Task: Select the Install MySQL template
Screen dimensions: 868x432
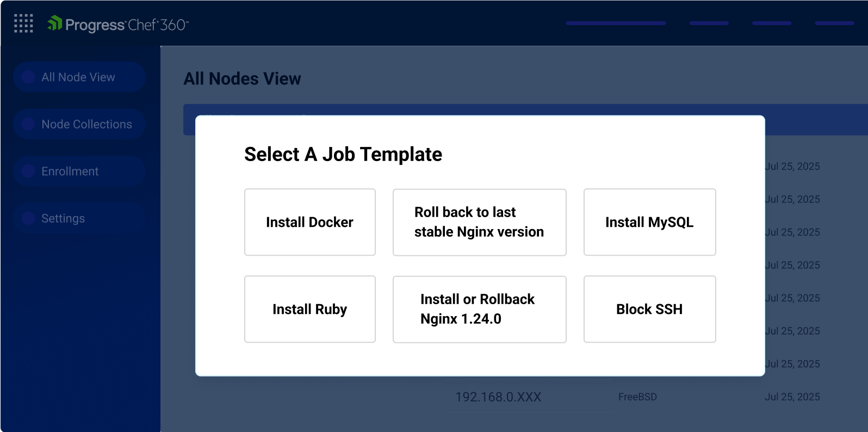Action: (x=649, y=222)
